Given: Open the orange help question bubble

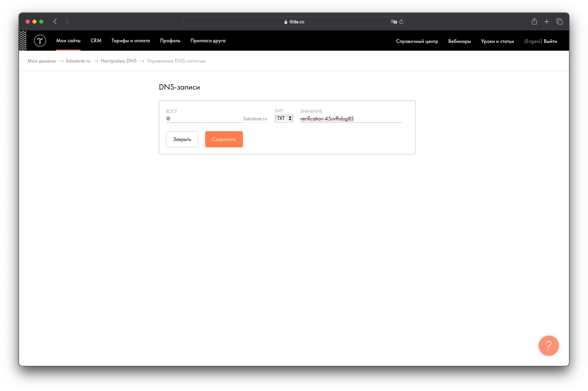Looking at the screenshot, I should click(x=548, y=346).
